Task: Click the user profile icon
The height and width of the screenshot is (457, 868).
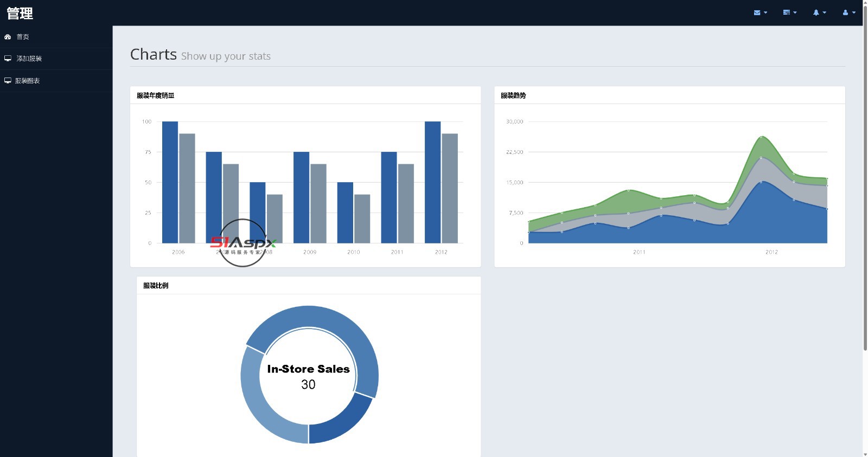Action: (845, 12)
